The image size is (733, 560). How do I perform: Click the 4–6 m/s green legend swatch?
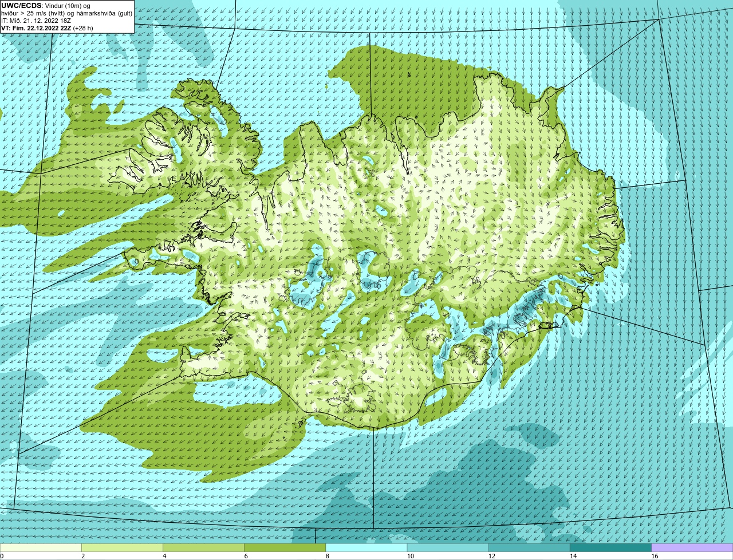[203, 547]
